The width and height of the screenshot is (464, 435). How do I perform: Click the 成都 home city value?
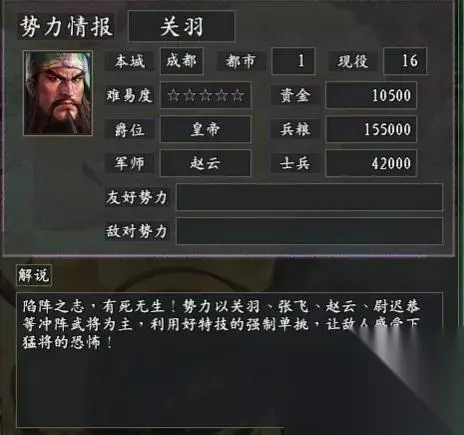click(x=182, y=61)
